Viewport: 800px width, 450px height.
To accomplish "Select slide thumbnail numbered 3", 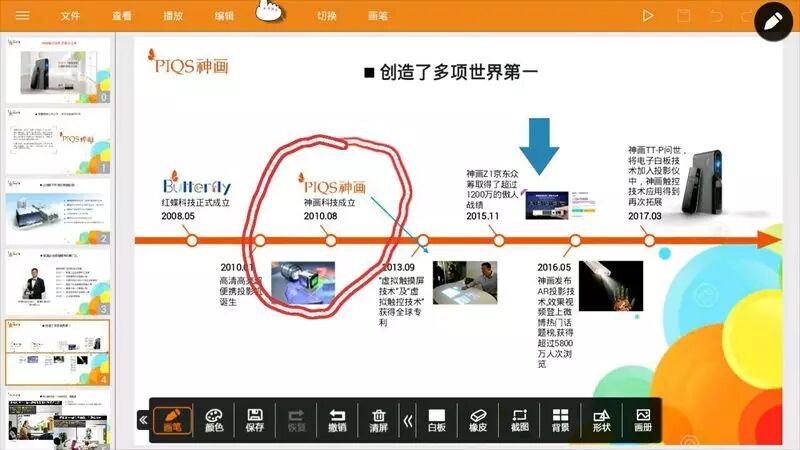I will (58, 282).
